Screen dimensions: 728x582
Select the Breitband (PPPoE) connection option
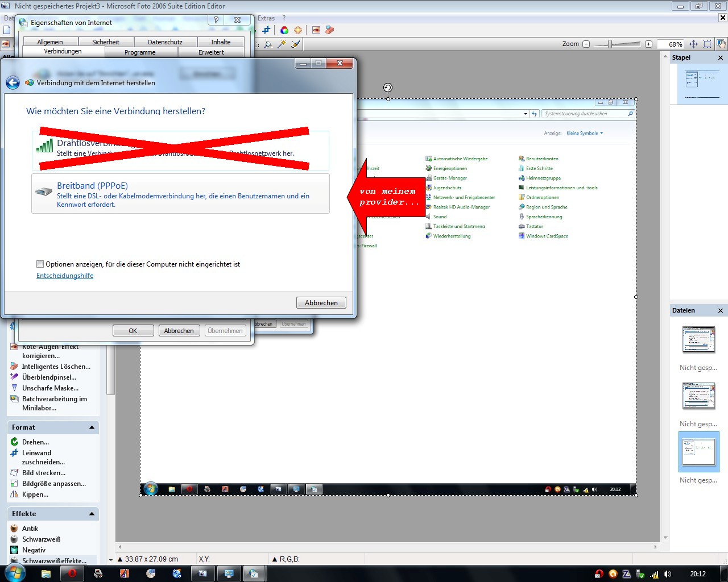[180, 194]
